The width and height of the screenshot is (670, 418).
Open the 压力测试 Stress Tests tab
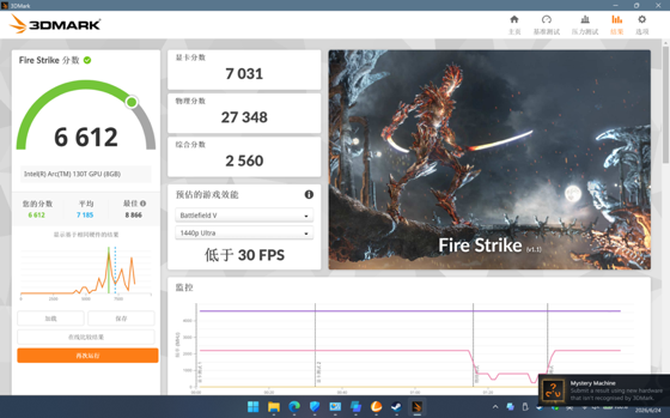(585, 25)
